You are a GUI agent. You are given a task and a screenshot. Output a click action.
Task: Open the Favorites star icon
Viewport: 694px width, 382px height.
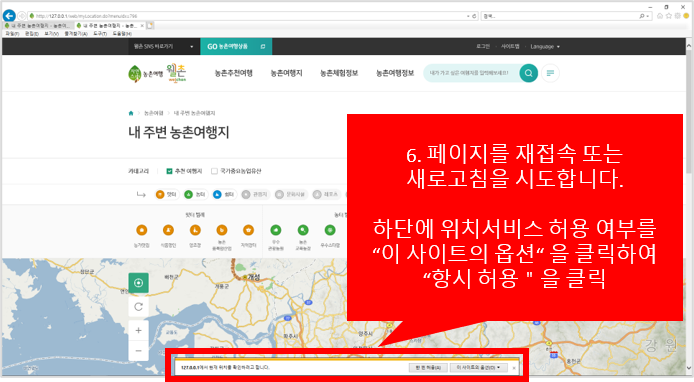coord(669,16)
